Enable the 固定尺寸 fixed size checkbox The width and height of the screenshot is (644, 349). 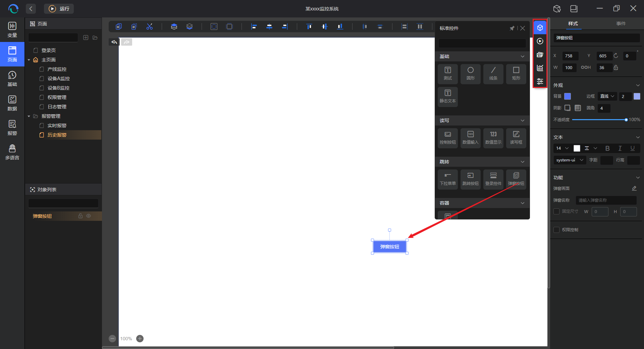coord(556,211)
